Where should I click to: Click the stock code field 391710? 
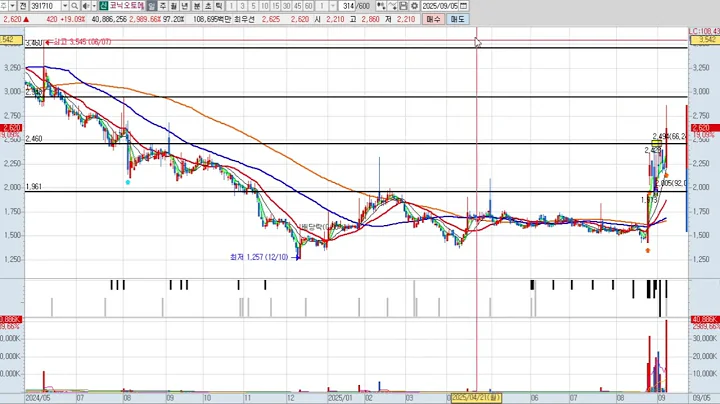click(45, 6)
